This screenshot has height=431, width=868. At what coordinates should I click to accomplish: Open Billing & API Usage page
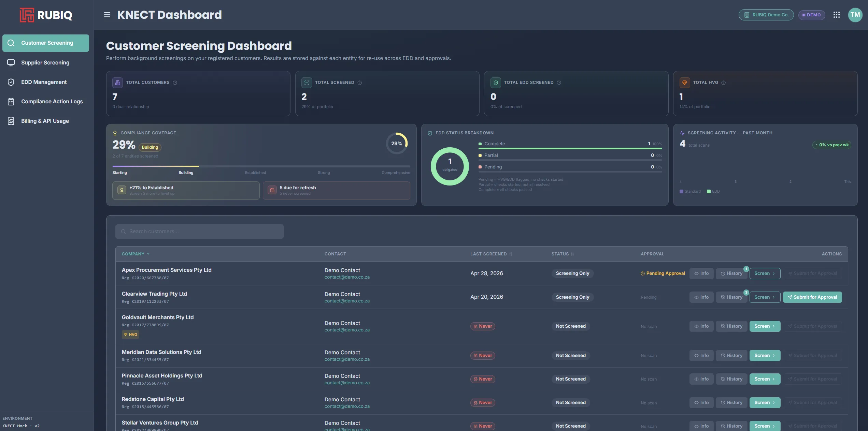(x=46, y=121)
